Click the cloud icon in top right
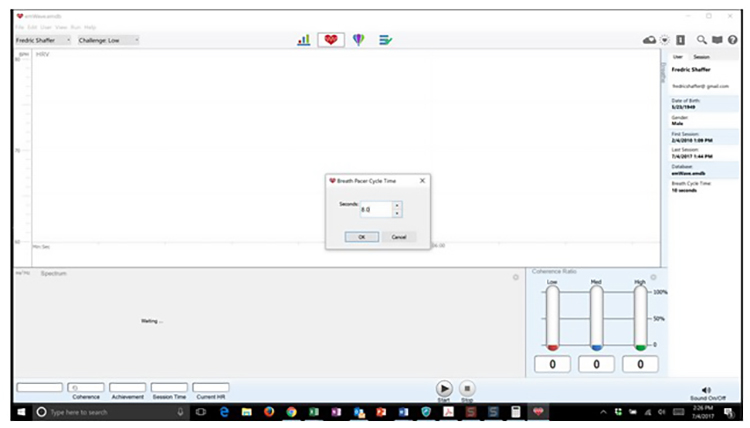The height and width of the screenshot is (428, 750). tap(649, 40)
